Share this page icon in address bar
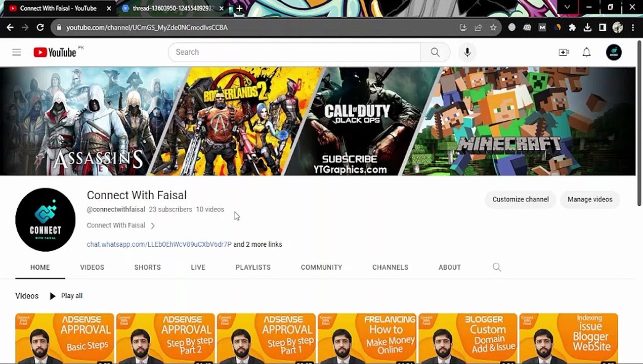The image size is (643, 364). [x=478, y=27]
